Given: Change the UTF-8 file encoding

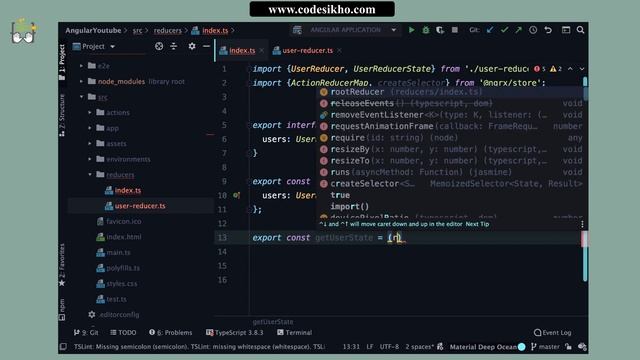Looking at the screenshot, I should tap(389, 347).
